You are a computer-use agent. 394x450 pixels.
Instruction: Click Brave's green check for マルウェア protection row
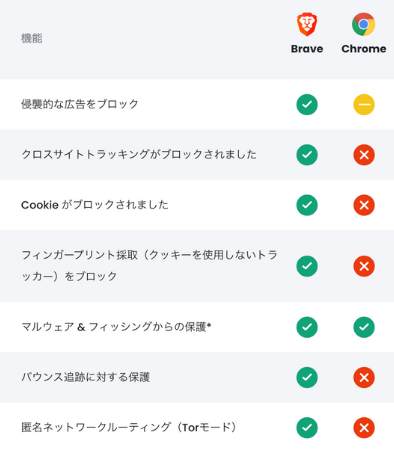coord(307,327)
